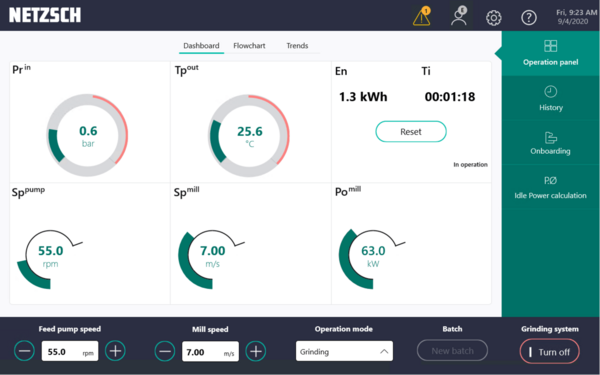Open the help question mark icon
Viewport: 600px width, 375px height.
529,18
